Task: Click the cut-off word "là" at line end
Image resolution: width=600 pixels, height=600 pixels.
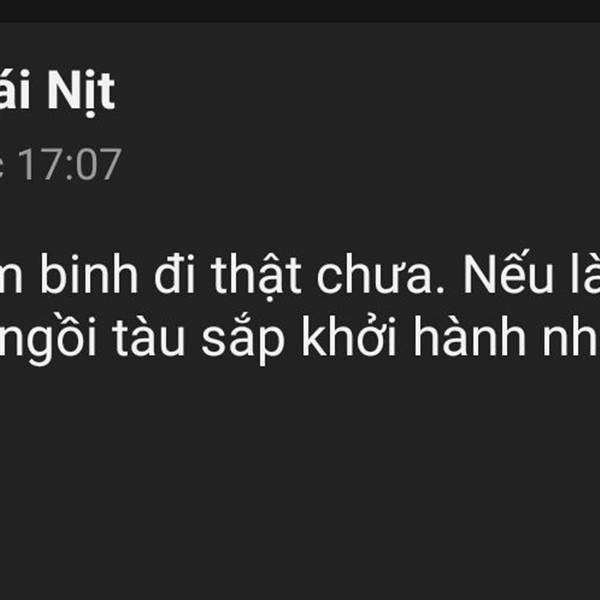Action: pyautogui.click(x=585, y=272)
